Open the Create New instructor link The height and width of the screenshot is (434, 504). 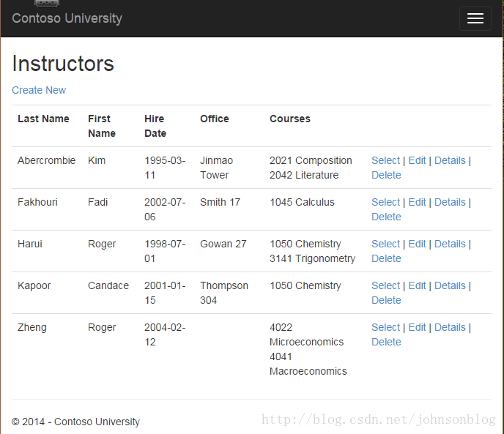(39, 90)
